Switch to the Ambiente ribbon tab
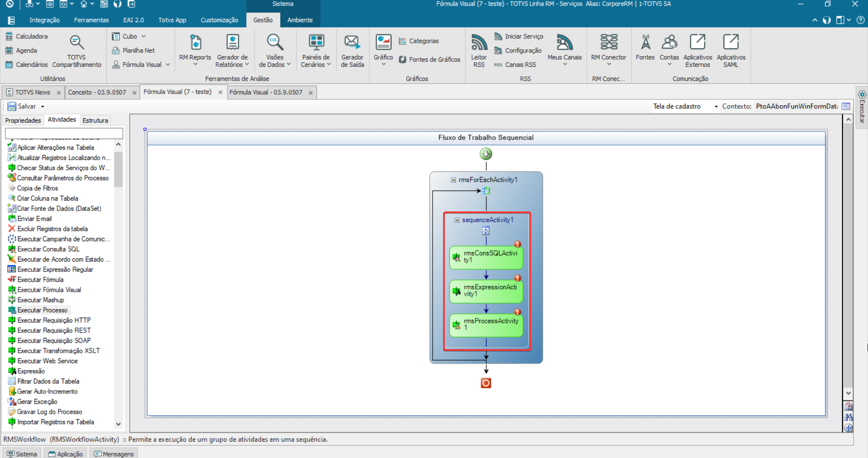This screenshot has height=458, width=868. pos(300,20)
